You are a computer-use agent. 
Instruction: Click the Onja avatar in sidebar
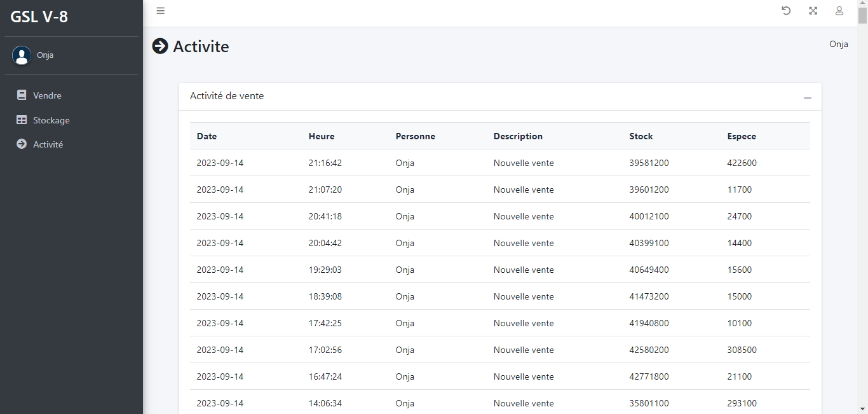tap(22, 55)
